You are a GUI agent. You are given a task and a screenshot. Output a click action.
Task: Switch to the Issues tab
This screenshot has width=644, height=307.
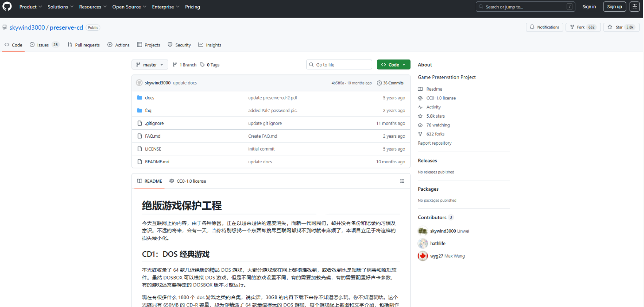44,45
